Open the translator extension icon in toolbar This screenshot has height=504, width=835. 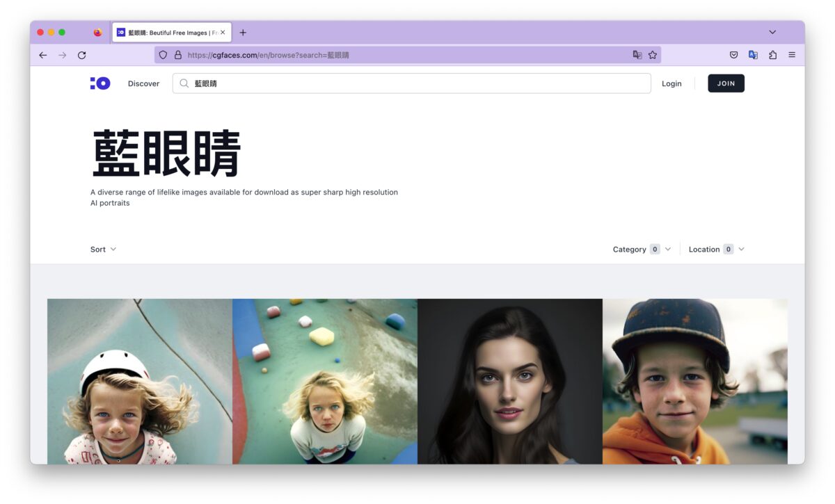pos(753,55)
